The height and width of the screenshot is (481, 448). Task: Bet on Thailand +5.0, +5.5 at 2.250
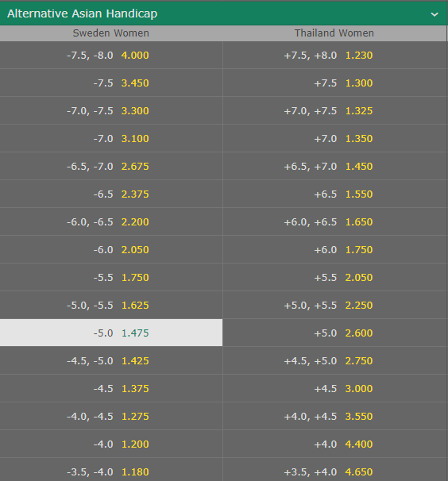334,306
